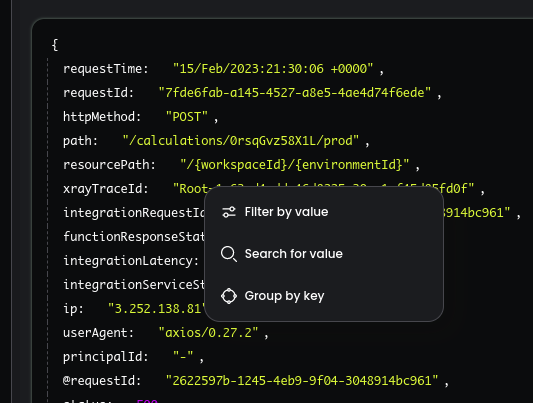This screenshot has width=533, height=403.
Task: Click the userAgent key
Action: [99, 333]
